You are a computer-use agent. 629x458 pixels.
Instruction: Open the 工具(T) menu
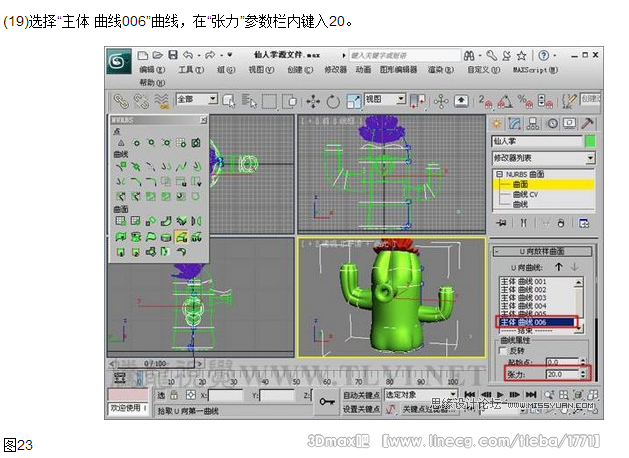[191, 70]
